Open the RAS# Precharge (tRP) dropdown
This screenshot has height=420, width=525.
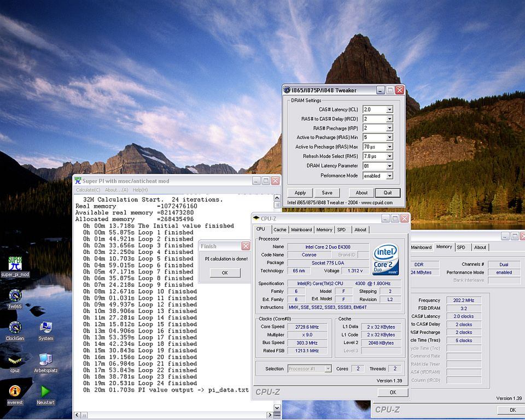(x=389, y=129)
